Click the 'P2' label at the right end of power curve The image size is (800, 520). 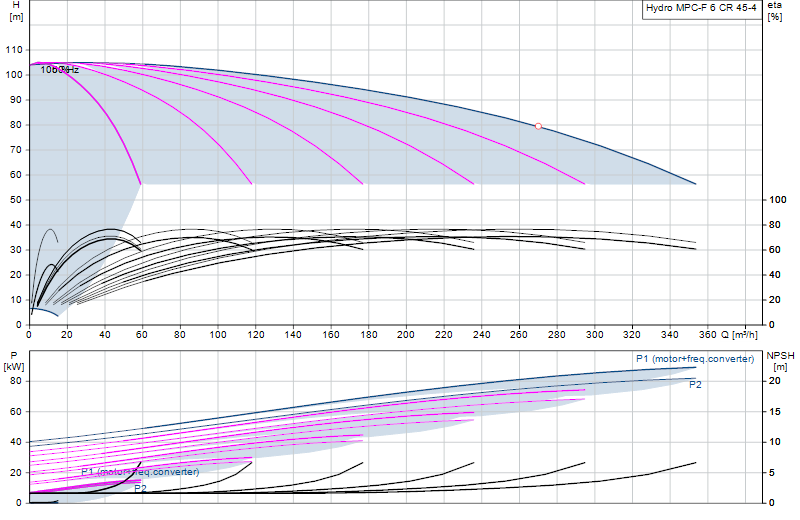(695, 385)
